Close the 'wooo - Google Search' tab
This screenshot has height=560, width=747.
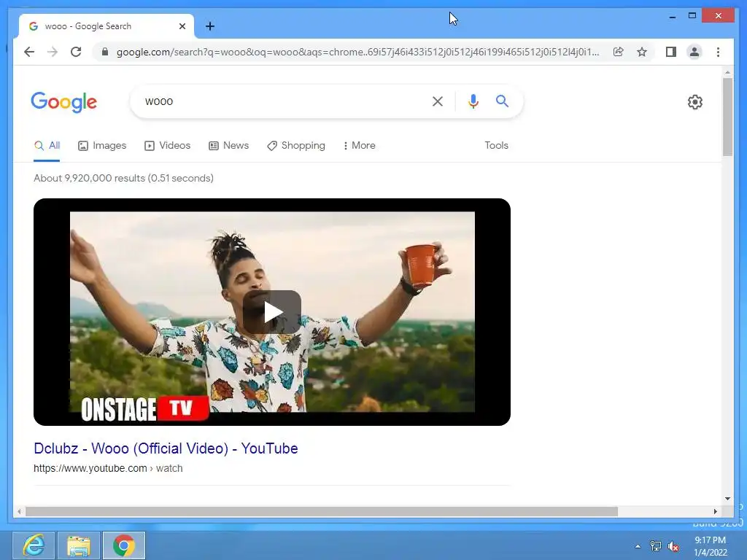click(182, 26)
